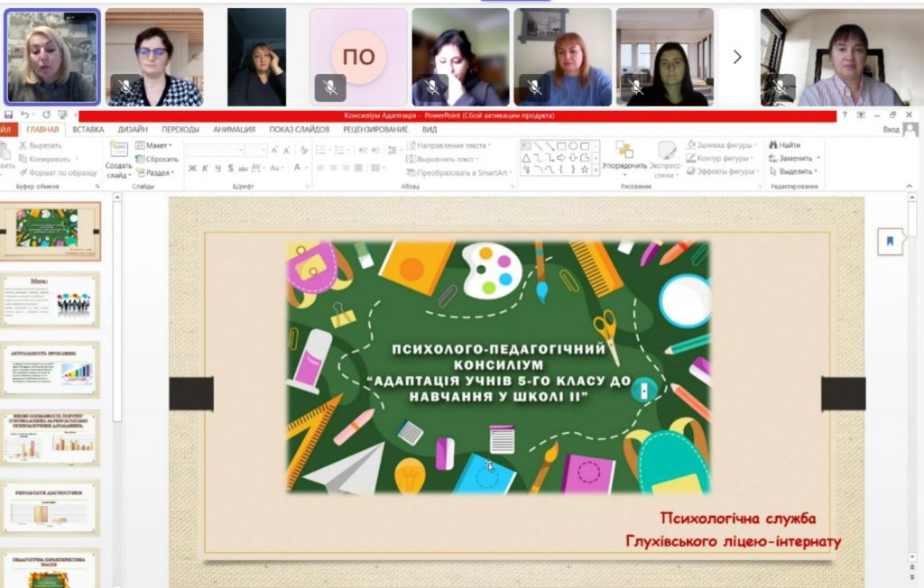Undo the last action in quick access toolbar
924x588 pixels.
(x=24, y=115)
